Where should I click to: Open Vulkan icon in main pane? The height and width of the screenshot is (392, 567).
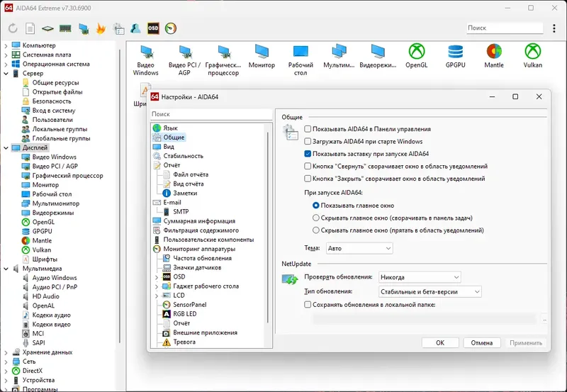[533, 56]
